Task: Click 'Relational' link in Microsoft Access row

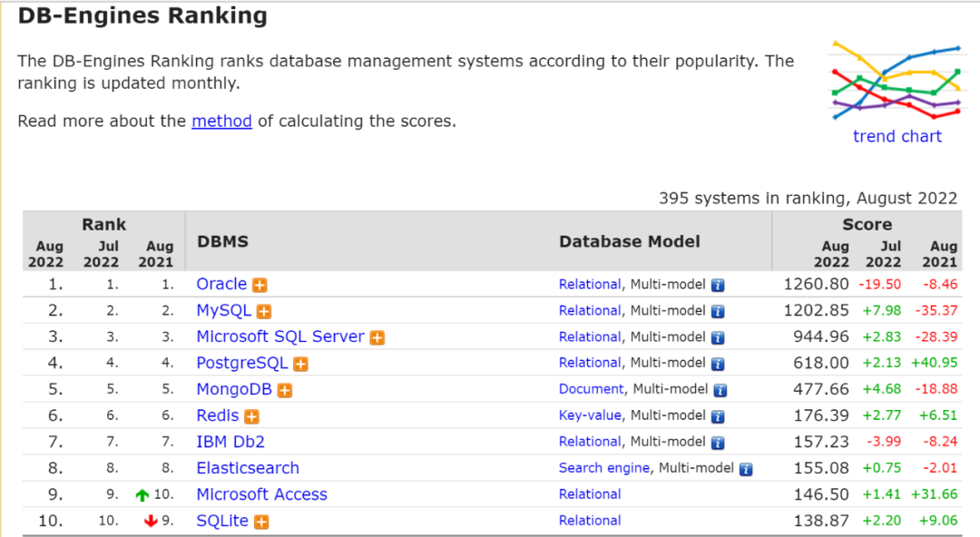Action: click(x=590, y=493)
